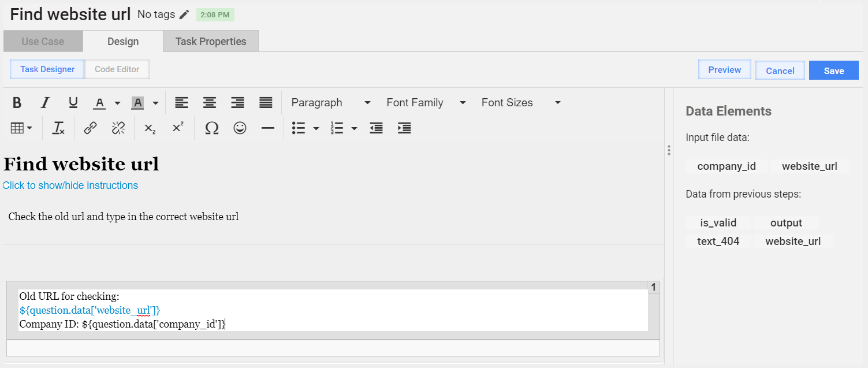Apply superscript formatting
868x368 pixels.
pos(178,128)
